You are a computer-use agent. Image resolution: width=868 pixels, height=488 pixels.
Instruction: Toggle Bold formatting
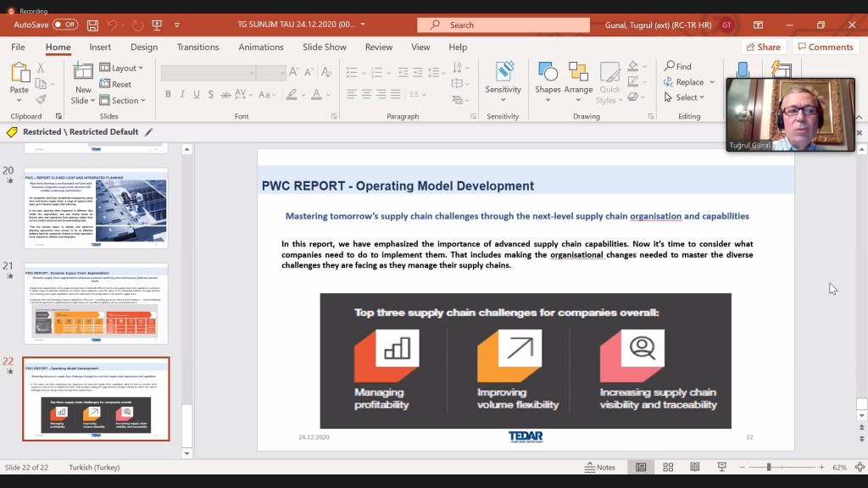[x=168, y=95]
